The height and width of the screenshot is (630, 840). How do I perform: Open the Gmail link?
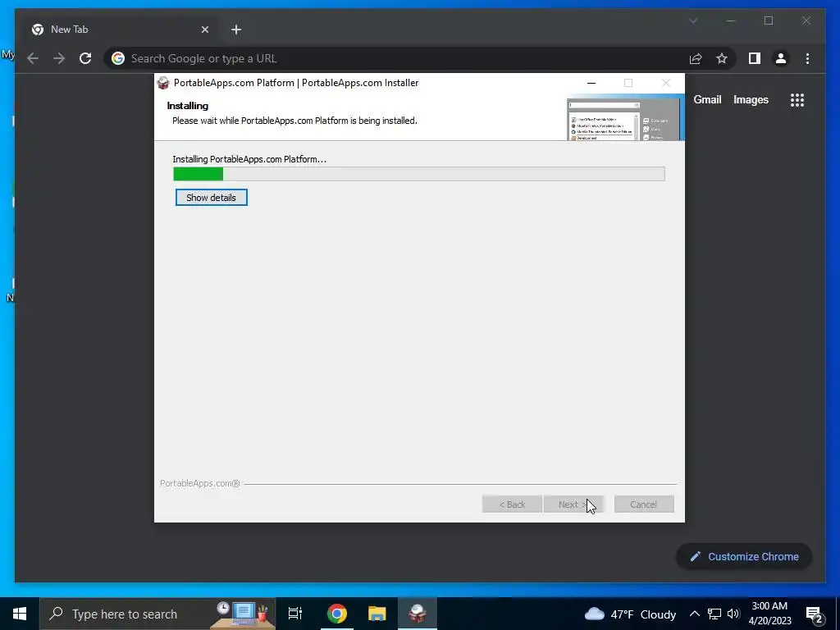(707, 99)
